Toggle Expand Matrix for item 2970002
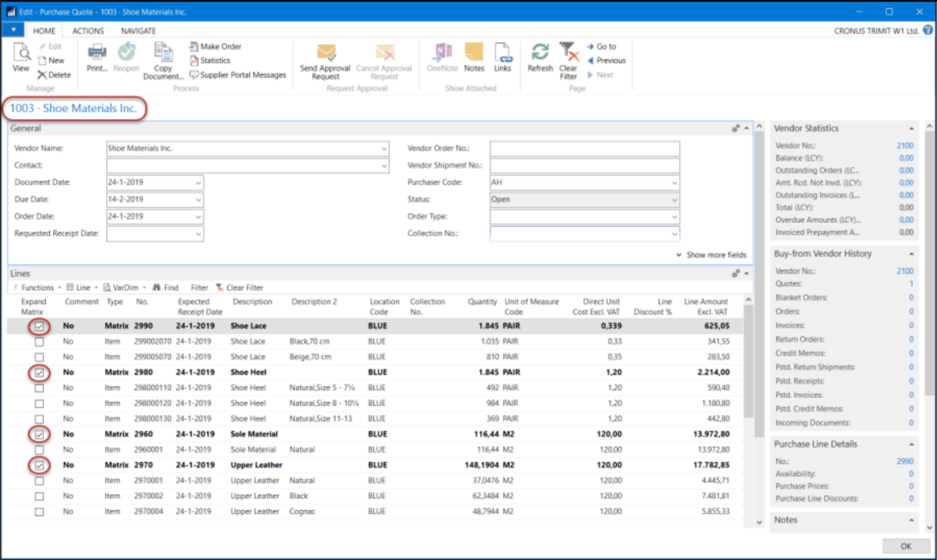This screenshot has height=560, width=937. click(39, 496)
